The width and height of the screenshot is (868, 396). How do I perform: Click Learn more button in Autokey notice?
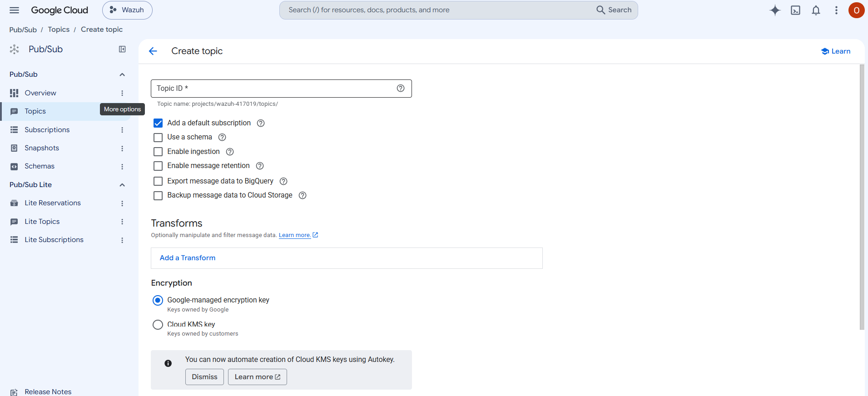click(258, 377)
